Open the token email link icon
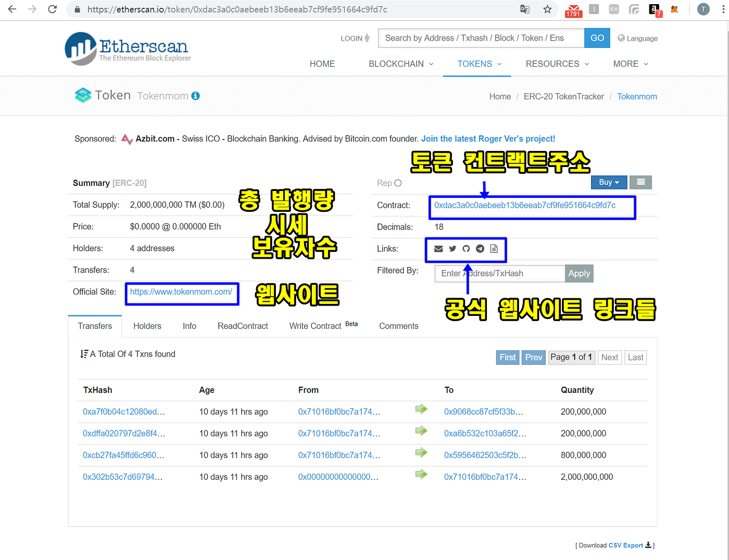 click(x=438, y=249)
